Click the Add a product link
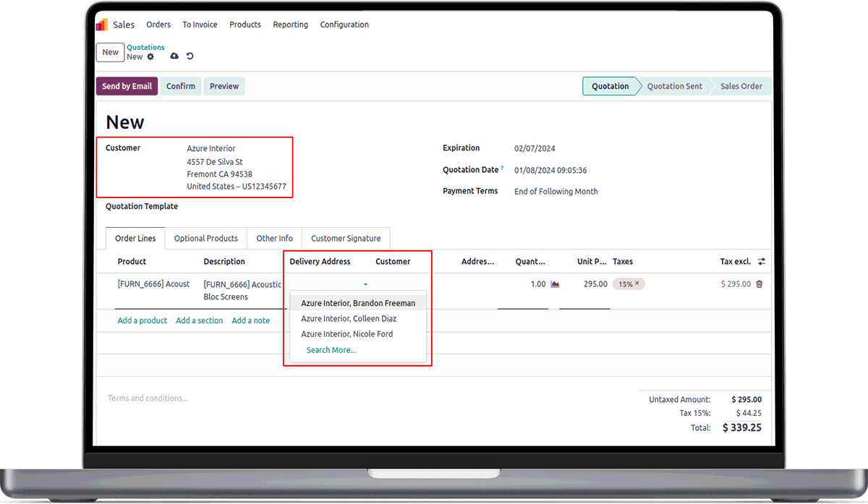The image size is (868, 504). (x=142, y=320)
